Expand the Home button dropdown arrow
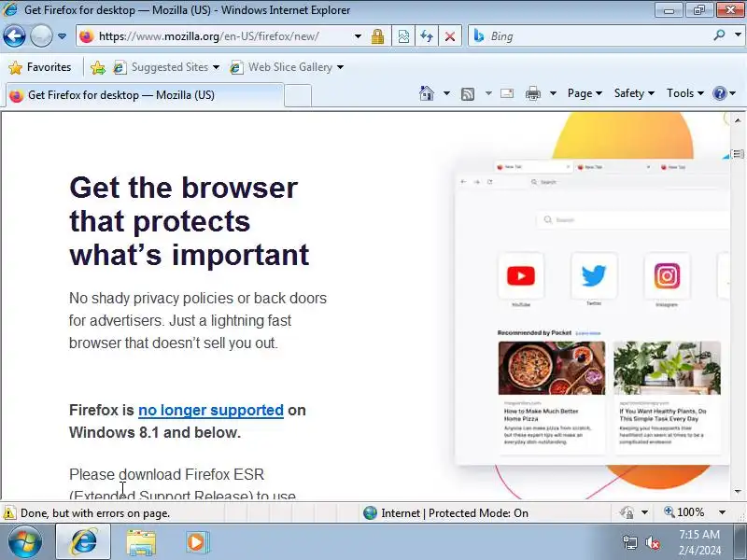 coord(446,93)
